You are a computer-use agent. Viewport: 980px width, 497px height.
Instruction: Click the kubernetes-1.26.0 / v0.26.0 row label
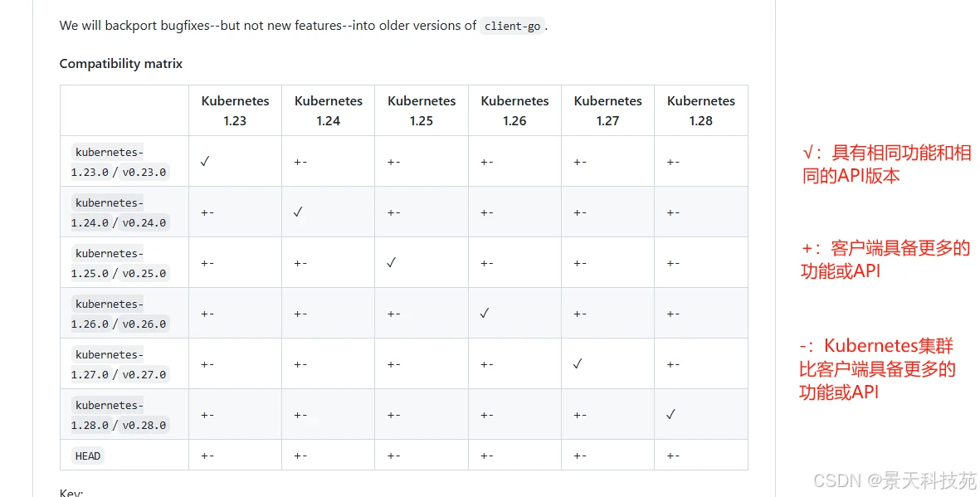[x=119, y=314]
